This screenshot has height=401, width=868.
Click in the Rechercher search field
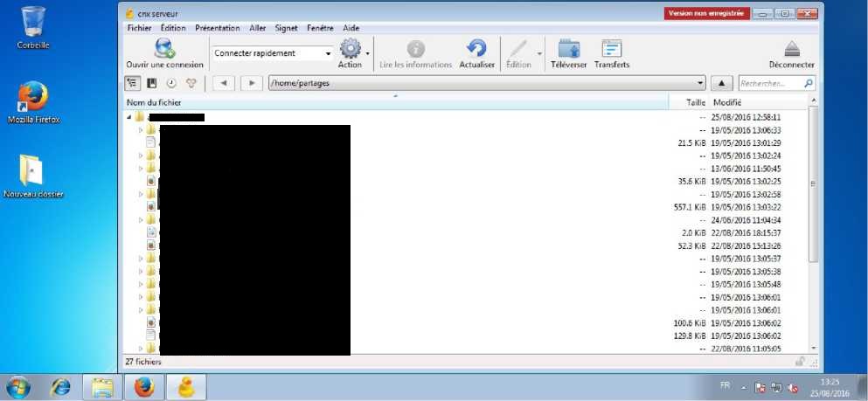(x=770, y=83)
